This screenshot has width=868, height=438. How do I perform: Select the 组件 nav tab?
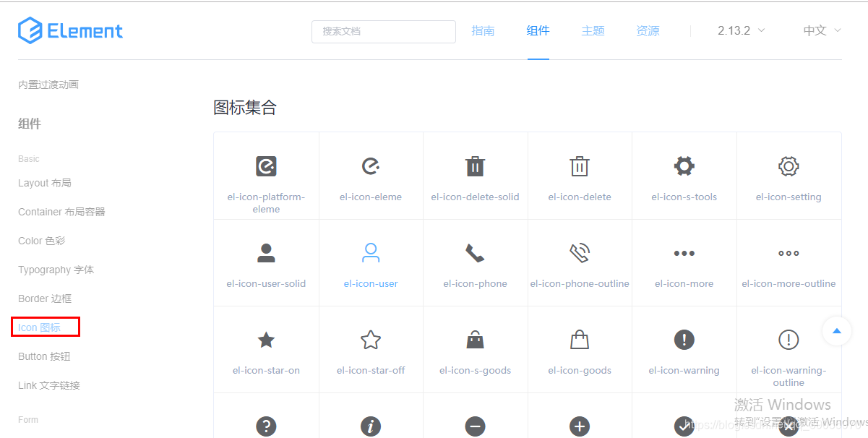[538, 30]
